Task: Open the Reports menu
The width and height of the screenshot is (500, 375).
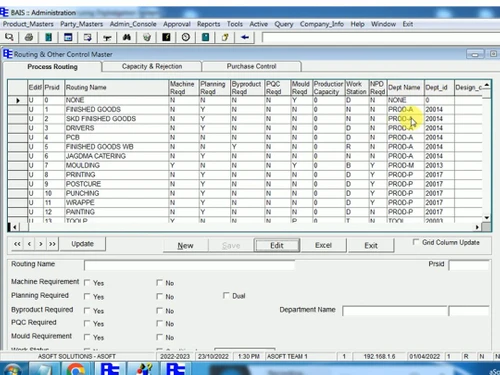Action: click(208, 24)
